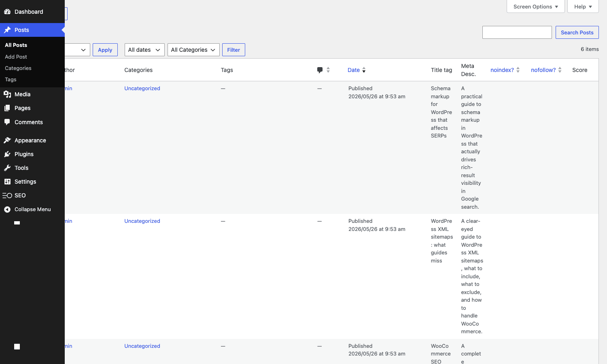
Task: Open the Media menu label
Action: click(23, 94)
